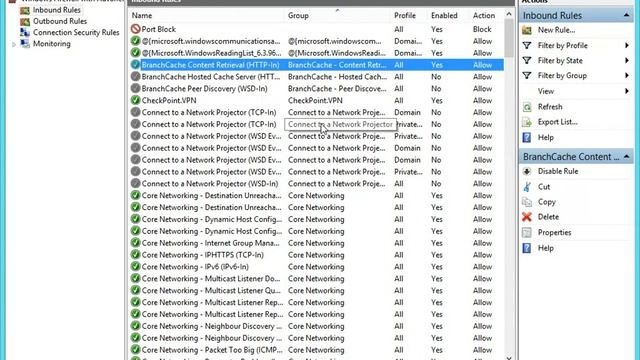640x360 pixels.
Task: Click the green icon of Core Networking IPv6
Action: (x=136, y=266)
